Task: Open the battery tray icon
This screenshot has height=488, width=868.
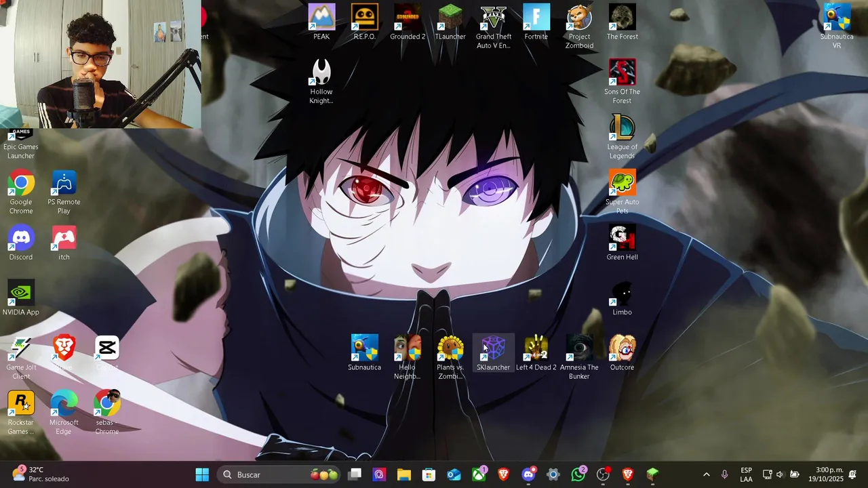Action: point(794,474)
